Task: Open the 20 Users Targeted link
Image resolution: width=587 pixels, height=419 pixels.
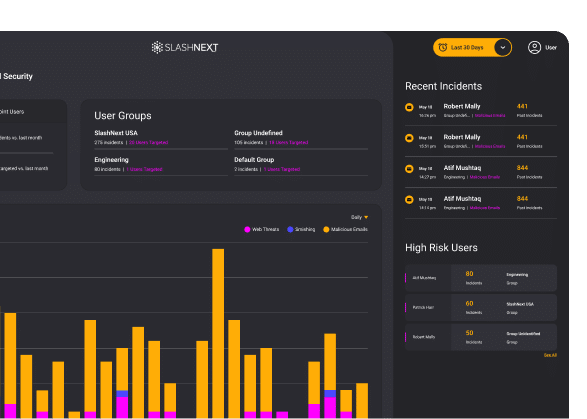Action: tap(149, 143)
